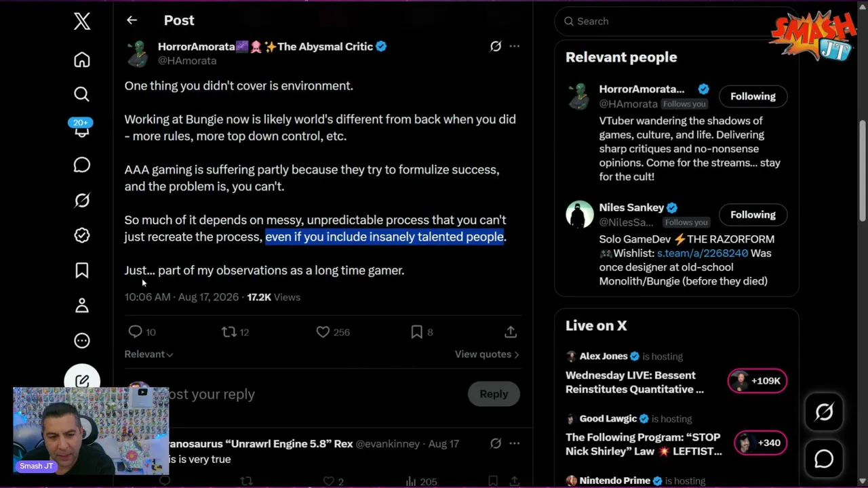The image size is (868, 488).
Task: Open Bookmarks icon in left sidebar
Action: tap(82, 270)
